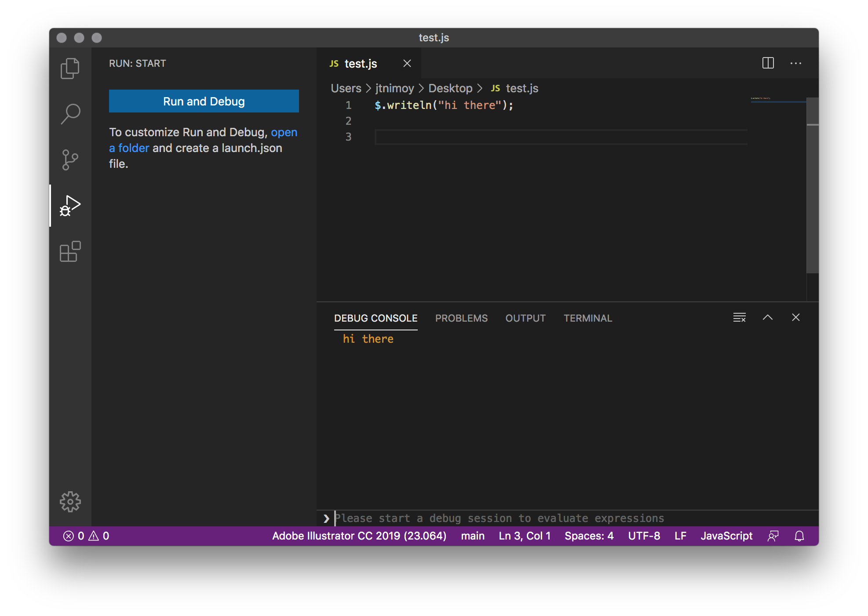Open the Manage gear icon

[70, 502]
